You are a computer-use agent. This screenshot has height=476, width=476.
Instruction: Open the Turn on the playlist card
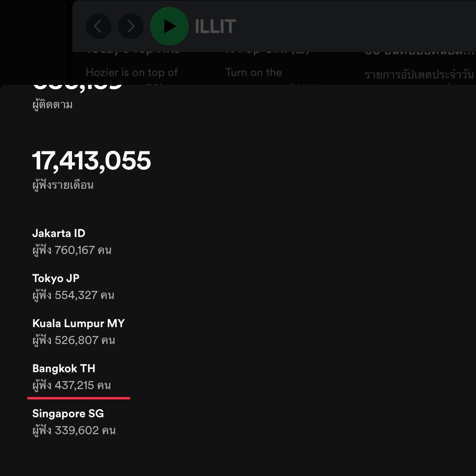[253, 72]
